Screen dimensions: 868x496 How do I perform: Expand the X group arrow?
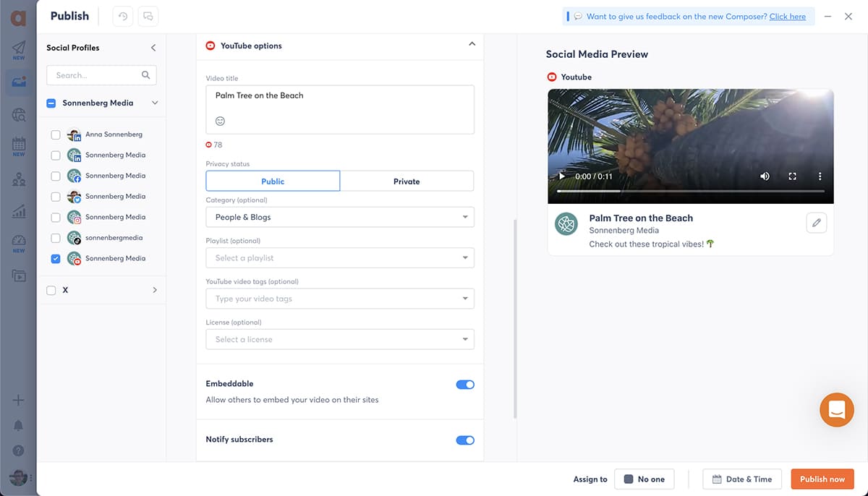155,290
